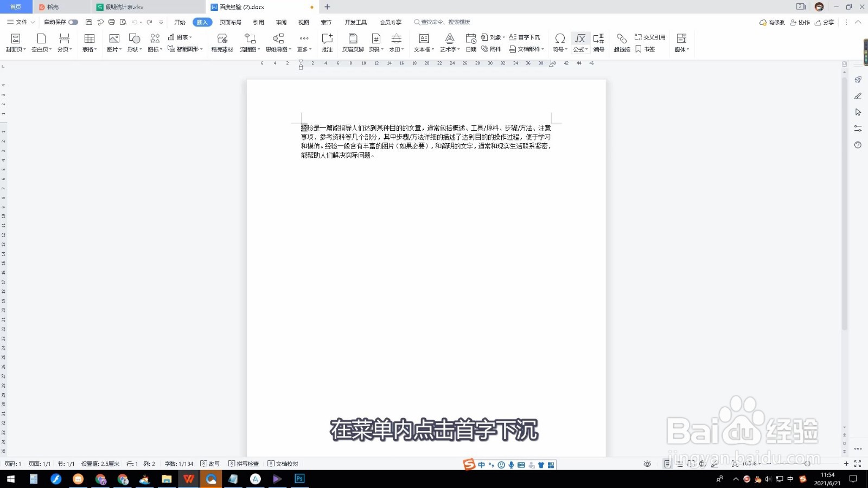This screenshot has height=488, width=868.
Task: Enable eye protection mode in status bar
Action: point(647,464)
